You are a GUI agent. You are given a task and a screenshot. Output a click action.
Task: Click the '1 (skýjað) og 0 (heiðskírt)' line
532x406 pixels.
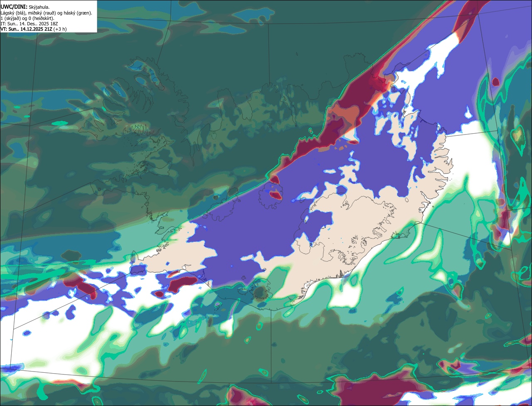pos(27,18)
